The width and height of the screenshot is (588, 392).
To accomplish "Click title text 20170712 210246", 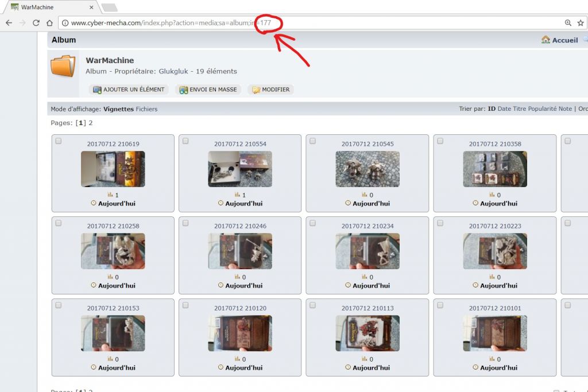I will point(240,226).
